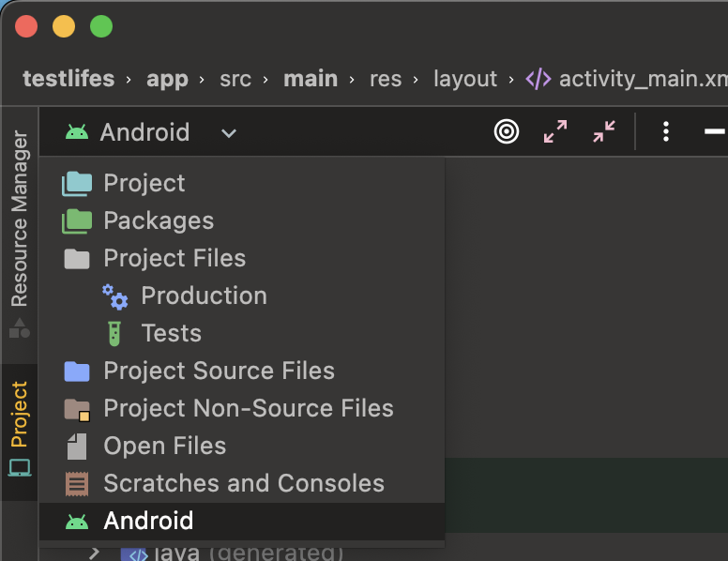Open the Android view selector dropdown
This screenshot has height=561, width=728.
pos(151,132)
